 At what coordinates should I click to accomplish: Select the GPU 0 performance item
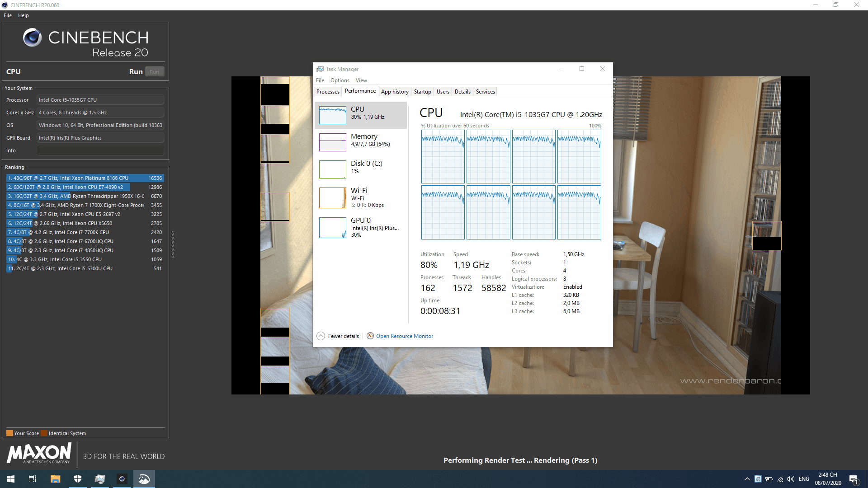(x=361, y=228)
